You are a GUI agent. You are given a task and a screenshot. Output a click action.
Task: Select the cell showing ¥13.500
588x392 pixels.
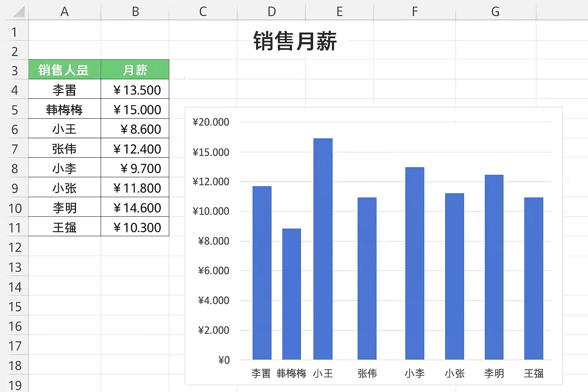[135, 90]
